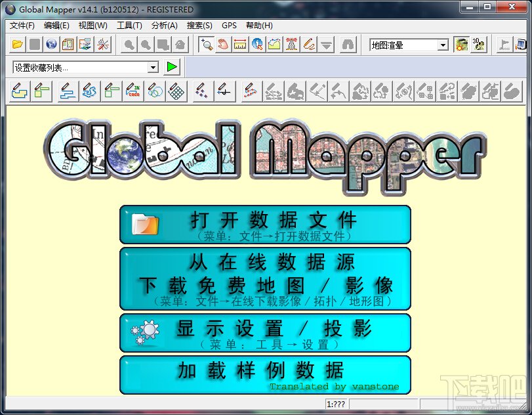The width and height of the screenshot is (532, 415).
Task: Select Create Grid digitizer tool
Action: [x=176, y=91]
